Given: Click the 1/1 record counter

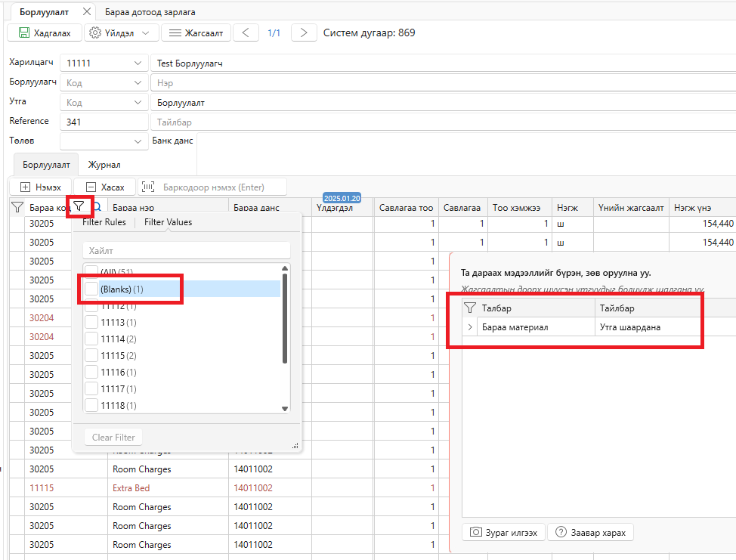Looking at the screenshot, I should tap(274, 32).
